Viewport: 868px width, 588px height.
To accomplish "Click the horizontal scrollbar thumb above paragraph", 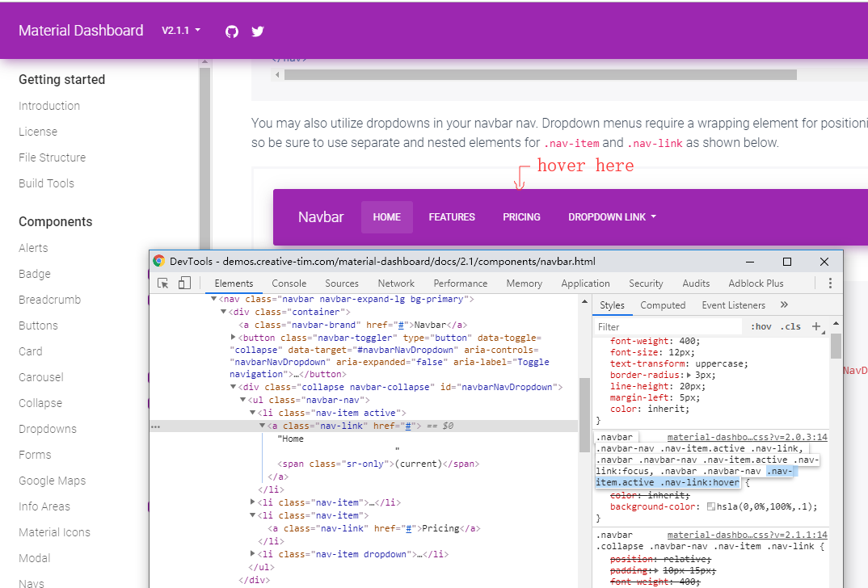I will pos(541,74).
